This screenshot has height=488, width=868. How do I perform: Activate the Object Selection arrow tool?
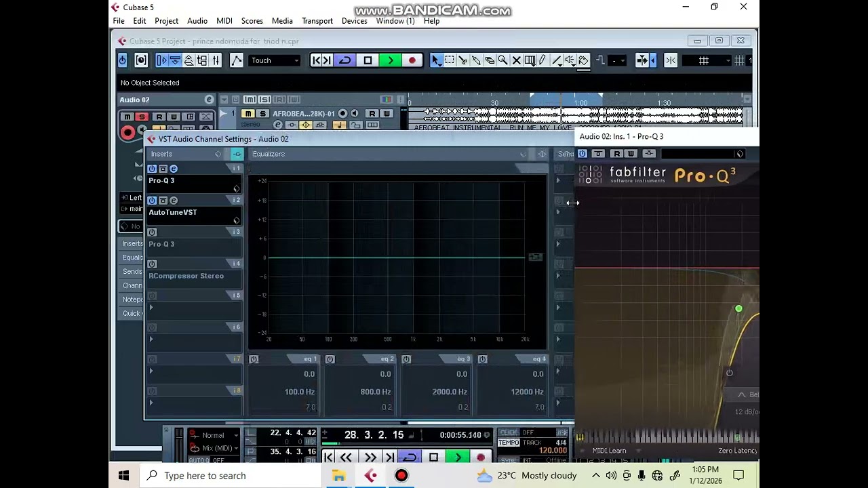point(436,60)
